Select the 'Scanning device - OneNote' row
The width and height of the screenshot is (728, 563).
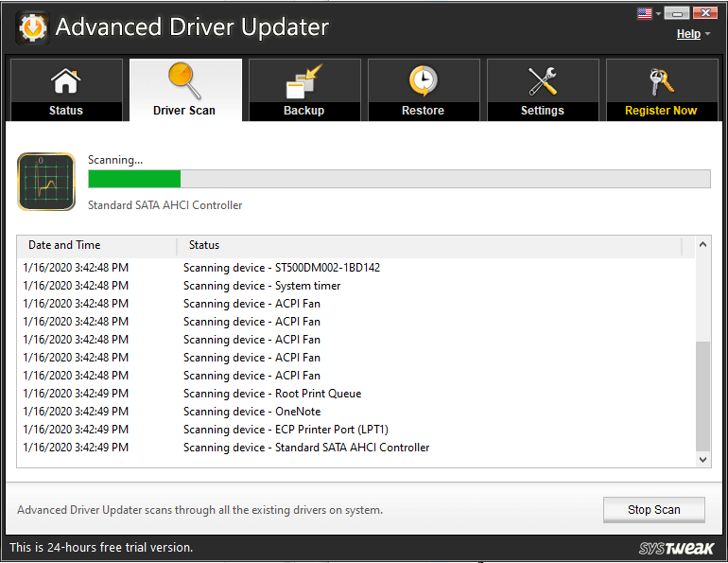tap(355, 412)
